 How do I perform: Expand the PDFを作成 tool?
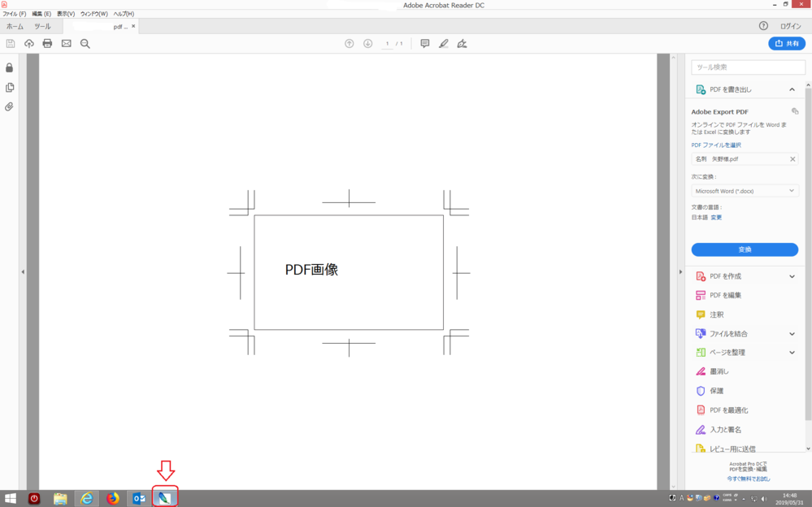(x=792, y=276)
